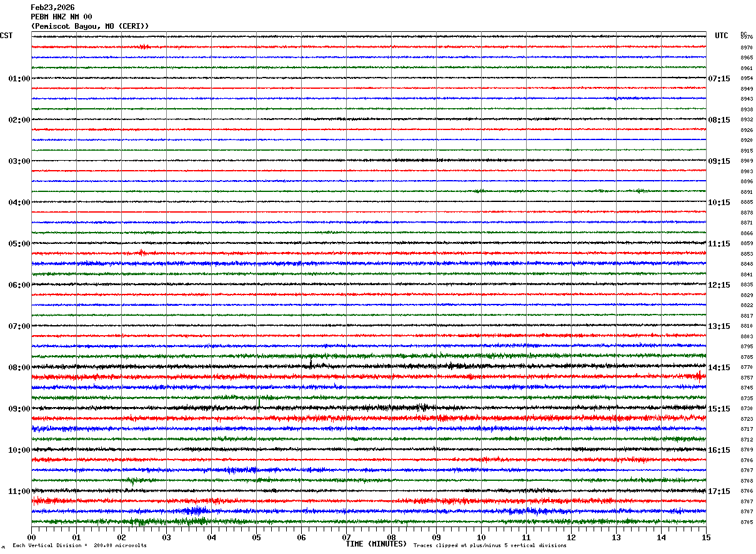Select the "02:00" CST time label
Screen dimensions: 756x554
(x=19, y=120)
